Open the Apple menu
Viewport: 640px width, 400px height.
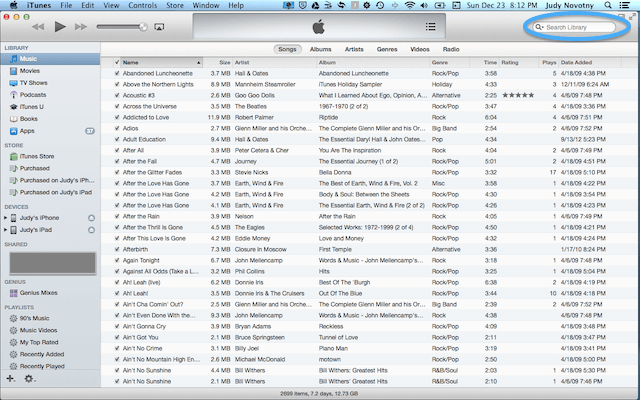(x=13, y=5)
